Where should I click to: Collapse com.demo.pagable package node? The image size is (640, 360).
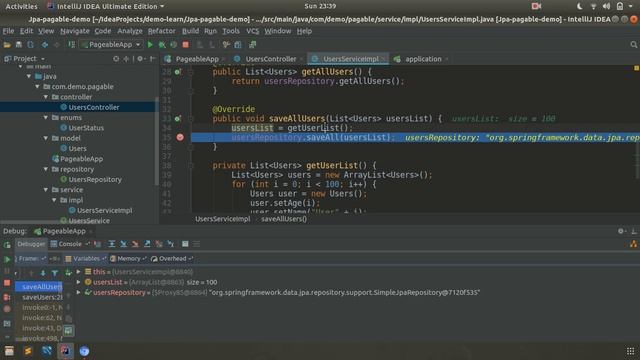click(x=38, y=87)
